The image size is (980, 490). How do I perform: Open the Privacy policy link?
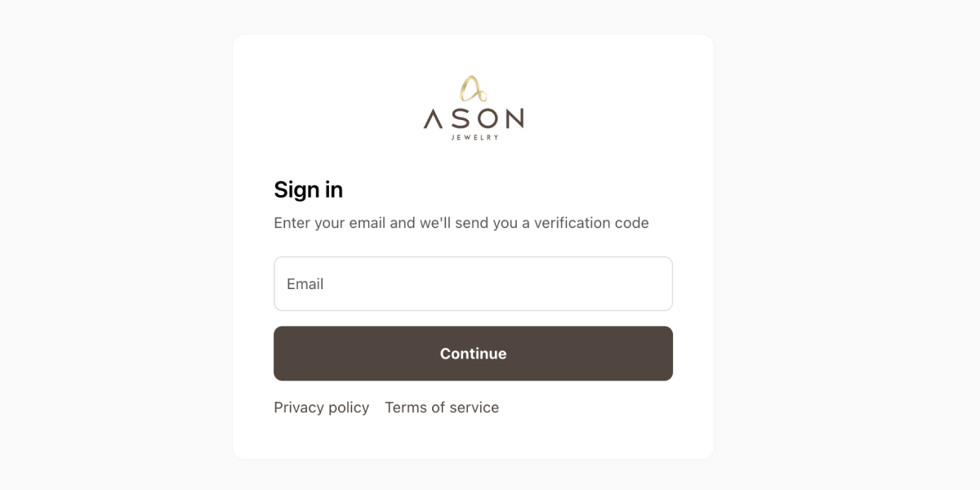pos(321,408)
